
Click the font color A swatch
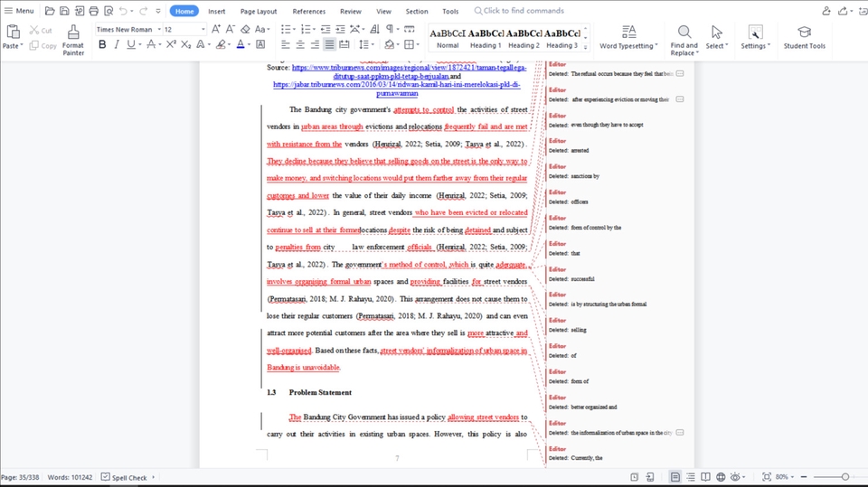point(241,44)
